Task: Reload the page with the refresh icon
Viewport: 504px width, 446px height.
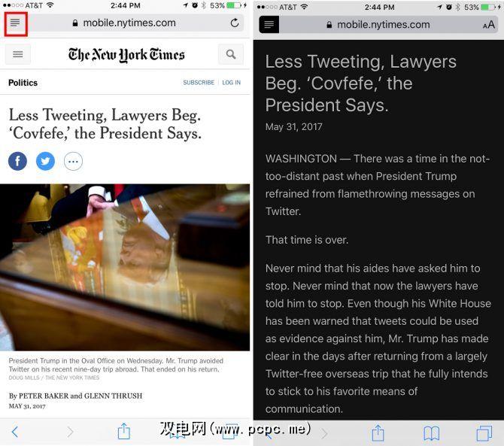Action: (235, 23)
